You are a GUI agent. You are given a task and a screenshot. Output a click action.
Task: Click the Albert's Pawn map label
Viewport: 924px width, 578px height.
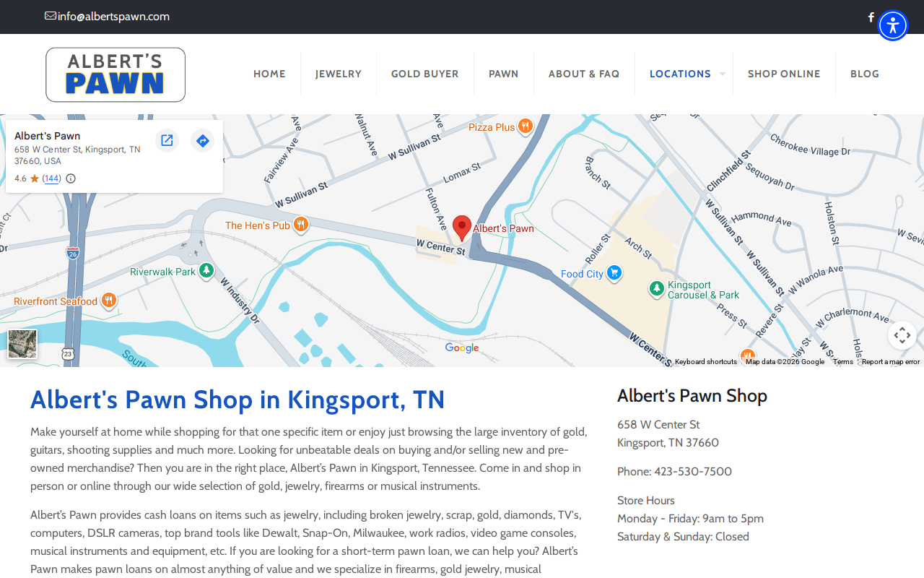click(504, 228)
